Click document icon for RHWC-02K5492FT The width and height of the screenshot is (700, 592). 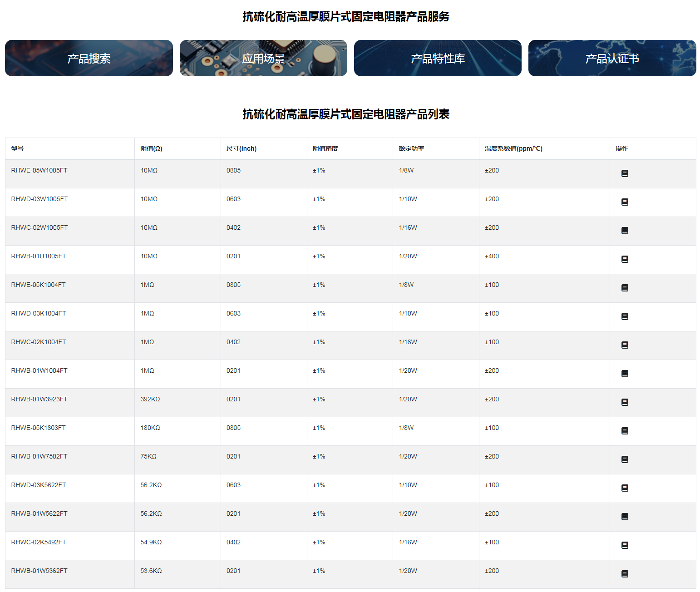[624, 545]
